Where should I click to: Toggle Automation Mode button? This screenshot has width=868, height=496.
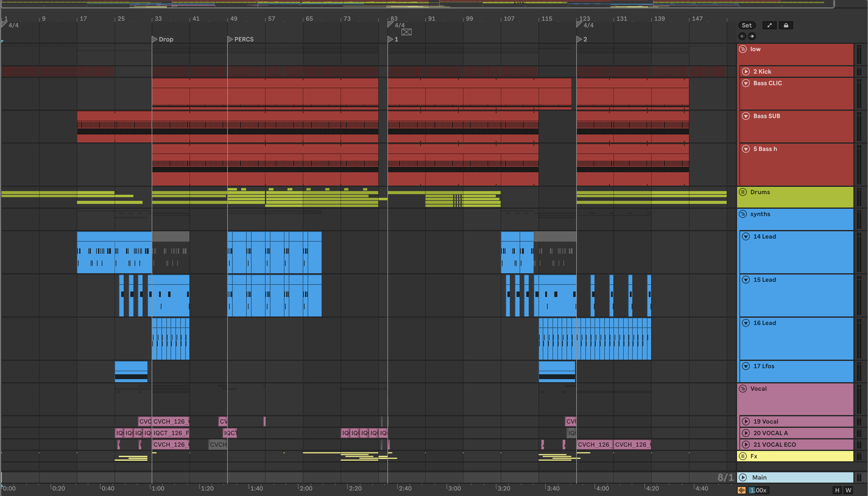point(769,25)
